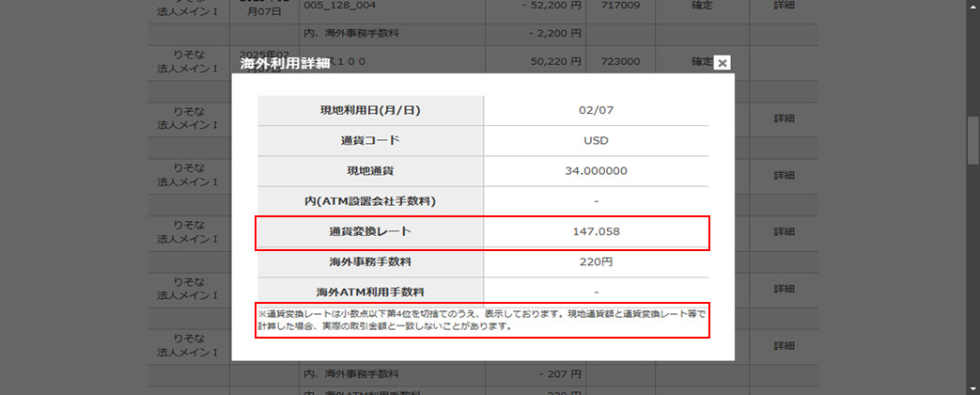
Task: Click the 現地利用日 value 02/07
Action: pos(596,111)
